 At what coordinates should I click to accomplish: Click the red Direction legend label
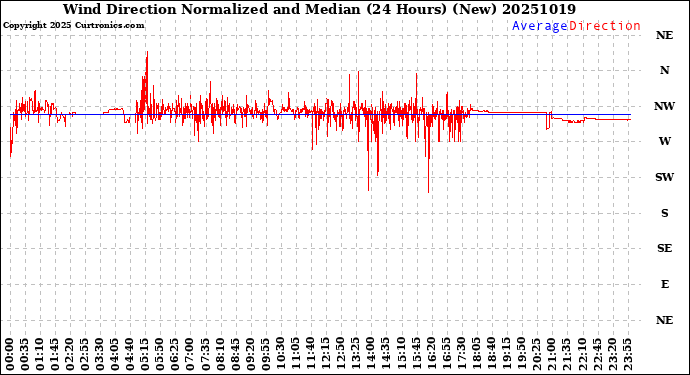[x=605, y=26]
